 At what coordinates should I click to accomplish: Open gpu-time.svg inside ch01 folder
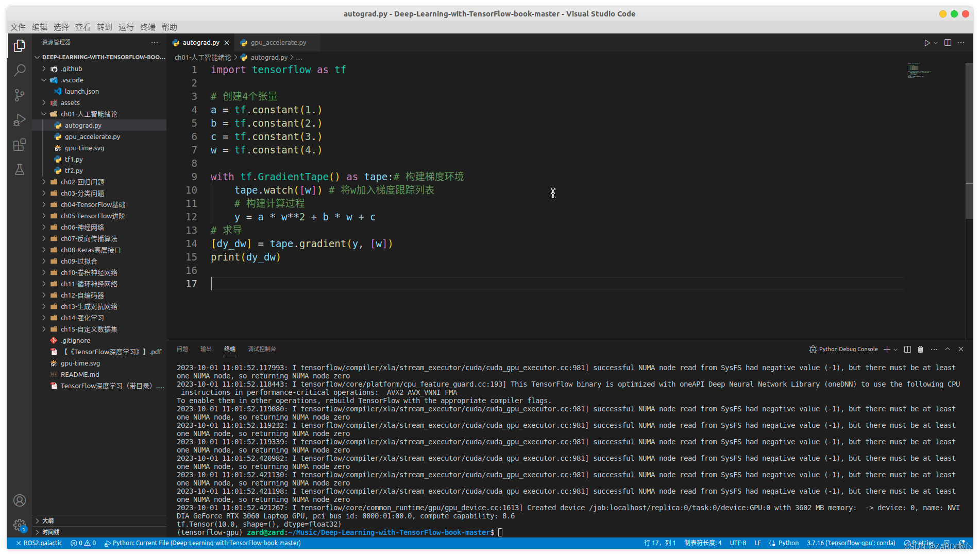pyautogui.click(x=99, y=148)
